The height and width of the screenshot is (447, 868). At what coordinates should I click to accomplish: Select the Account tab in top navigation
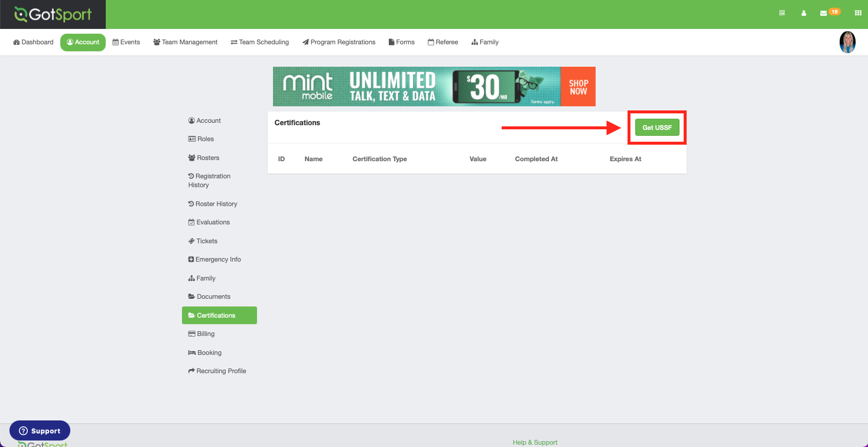[x=83, y=42]
